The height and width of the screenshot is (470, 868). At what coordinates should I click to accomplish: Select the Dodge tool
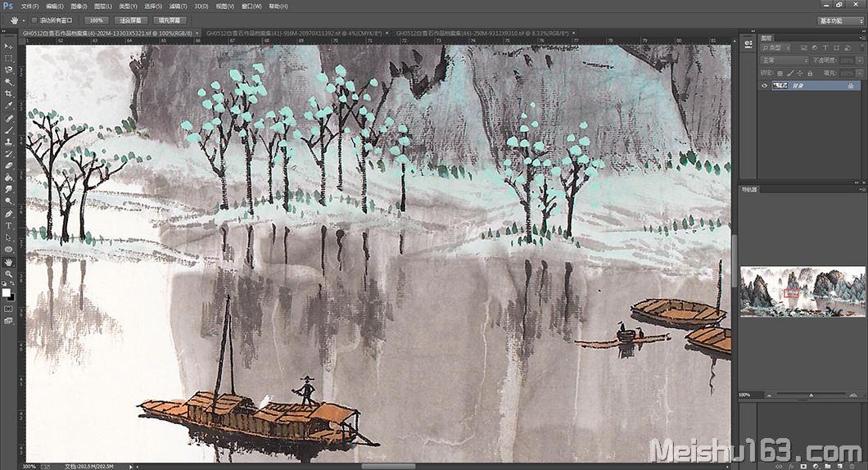point(8,201)
